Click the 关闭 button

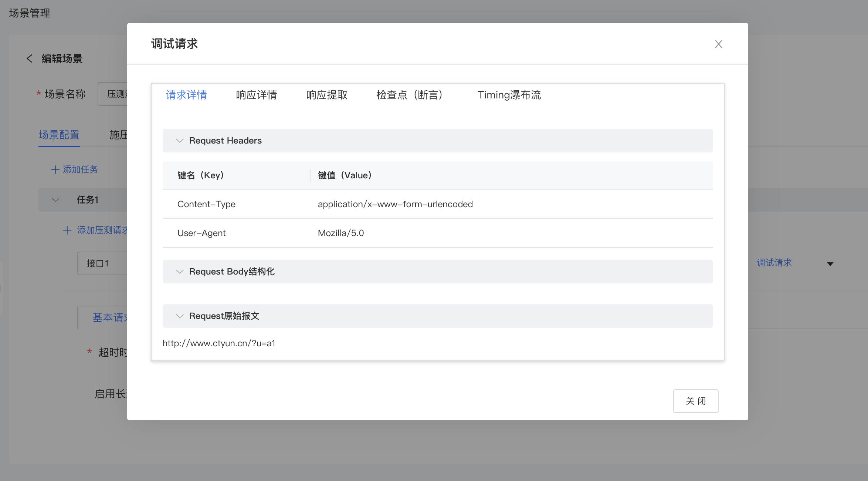(695, 401)
